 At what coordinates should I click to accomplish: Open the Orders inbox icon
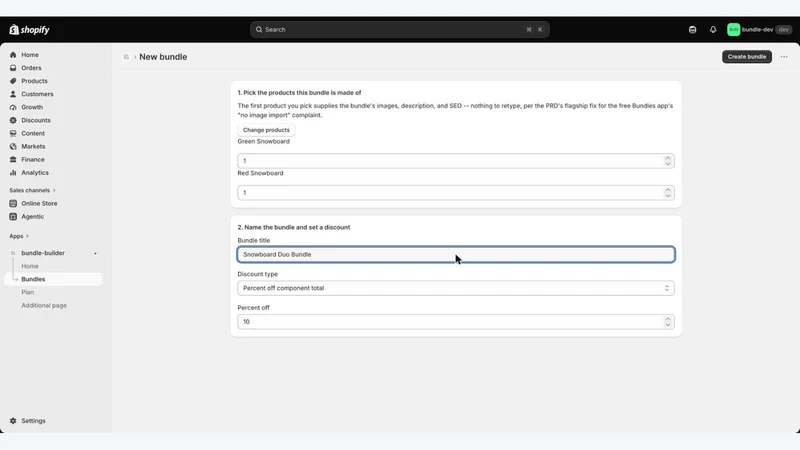(x=13, y=68)
